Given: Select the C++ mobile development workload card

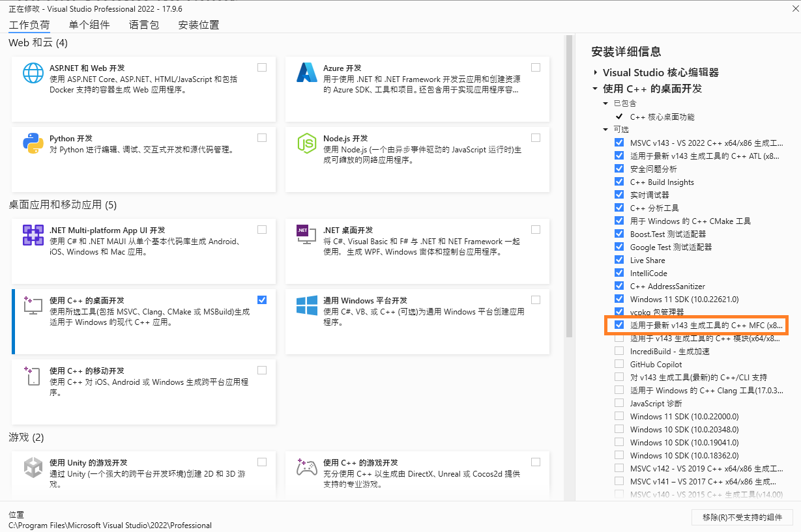Looking at the screenshot, I should (143, 392).
